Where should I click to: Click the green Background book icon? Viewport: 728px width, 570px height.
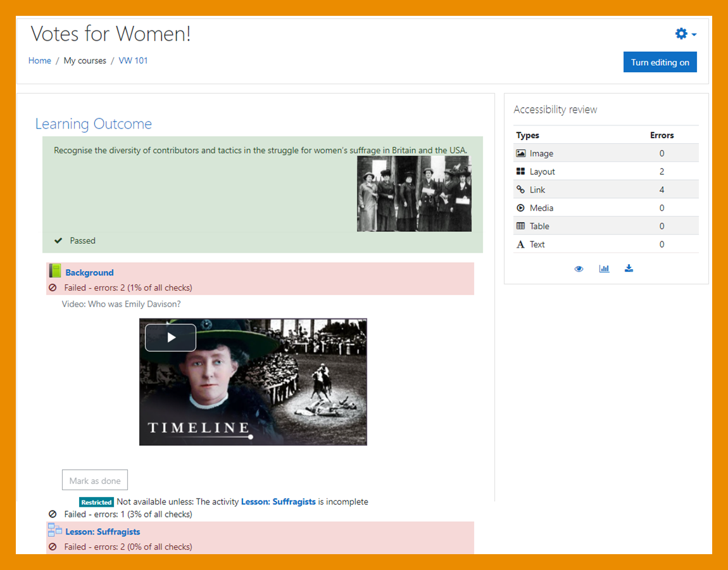coord(55,272)
